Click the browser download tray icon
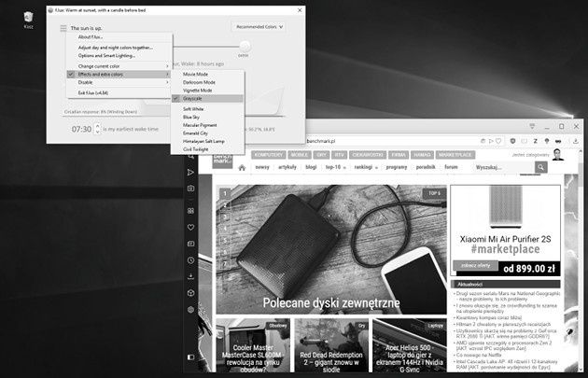Viewport: 588px width, 378px height. (x=576, y=141)
